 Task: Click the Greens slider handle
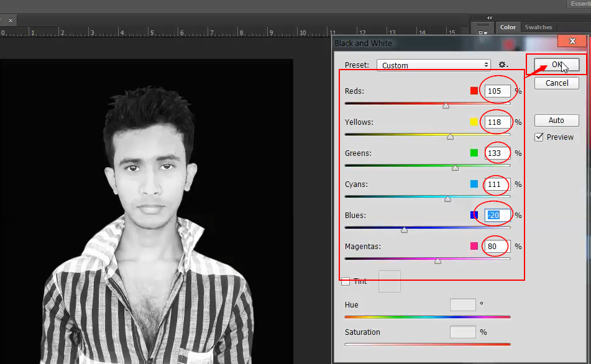455,168
